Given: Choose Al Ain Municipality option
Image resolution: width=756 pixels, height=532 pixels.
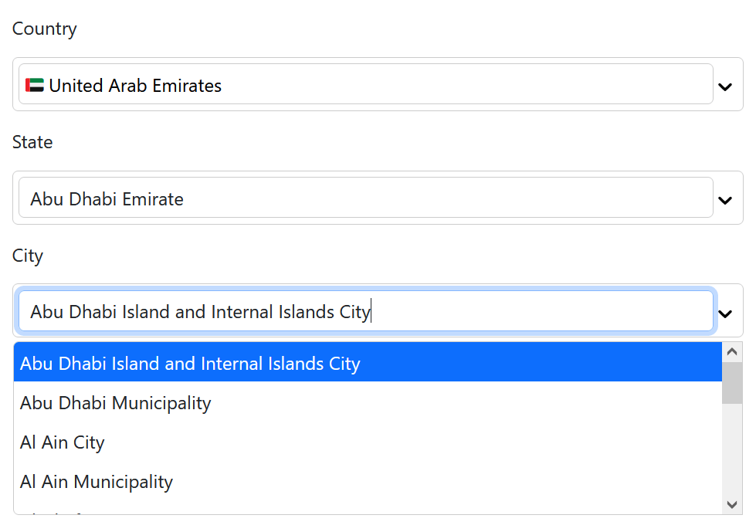Looking at the screenshot, I should tap(96, 482).
